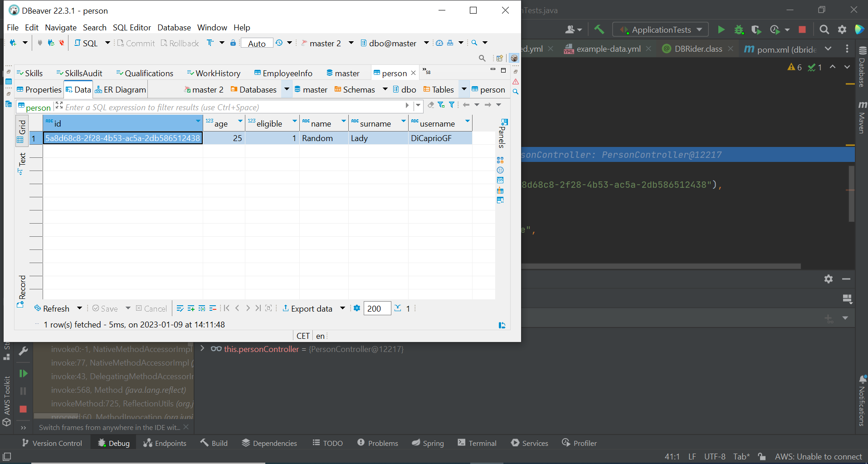The width and height of the screenshot is (868, 464).
Task: Apply the custom filter funnel icon
Action: [x=452, y=105]
